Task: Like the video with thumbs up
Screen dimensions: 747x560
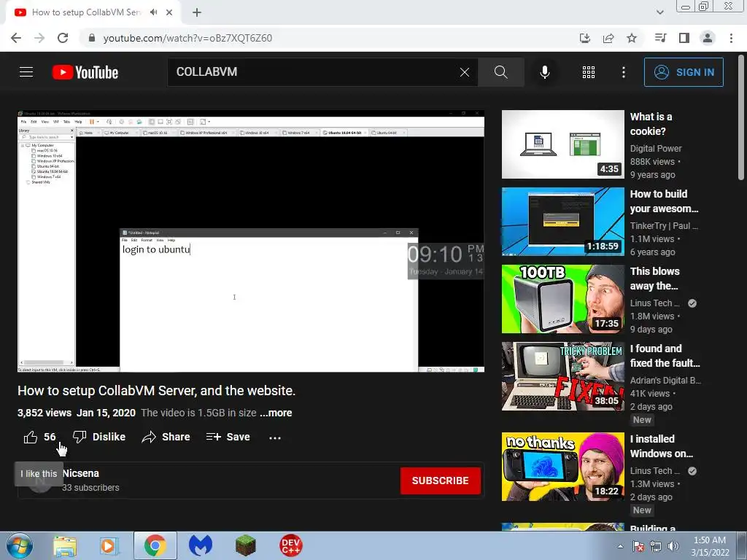Action: [39, 437]
